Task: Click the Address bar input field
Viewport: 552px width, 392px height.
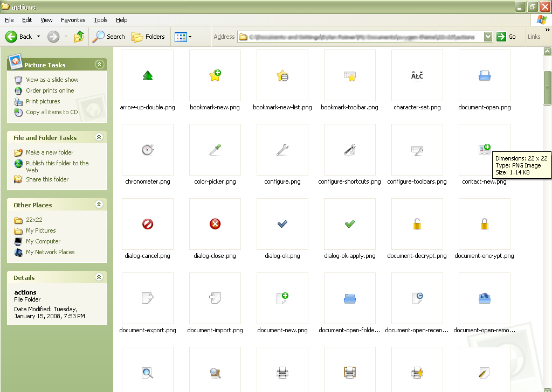Action: point(361,37)
